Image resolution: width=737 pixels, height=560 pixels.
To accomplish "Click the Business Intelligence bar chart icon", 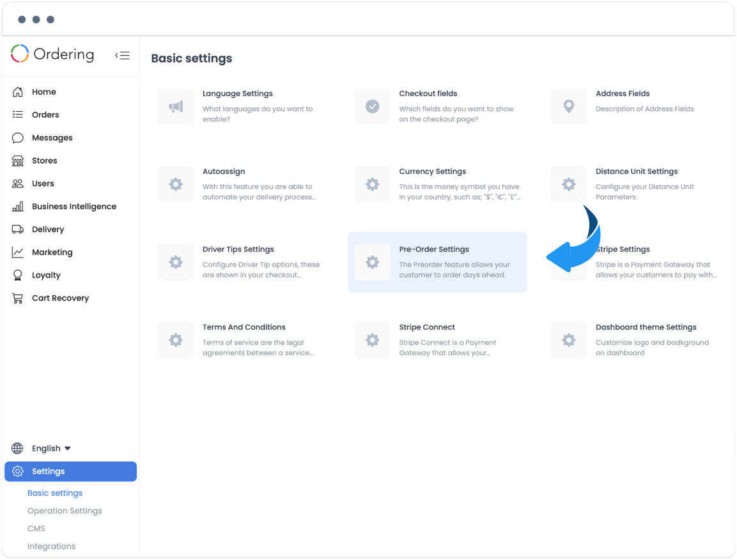I will point(18,206).
